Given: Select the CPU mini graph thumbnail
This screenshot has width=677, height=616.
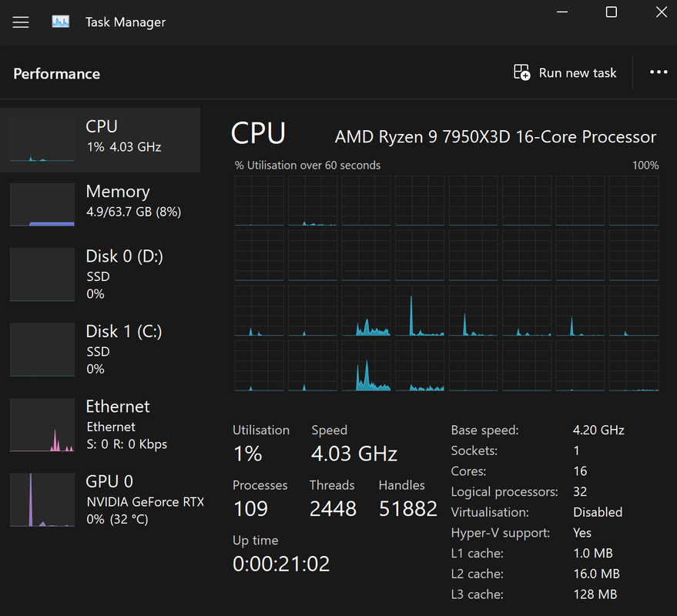Looking at the screenshot, I should [x=42, y=140].
